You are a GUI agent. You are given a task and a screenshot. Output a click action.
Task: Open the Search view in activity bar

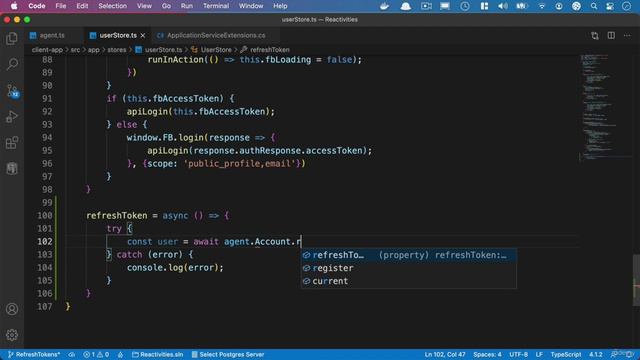[x=12, y=64]
